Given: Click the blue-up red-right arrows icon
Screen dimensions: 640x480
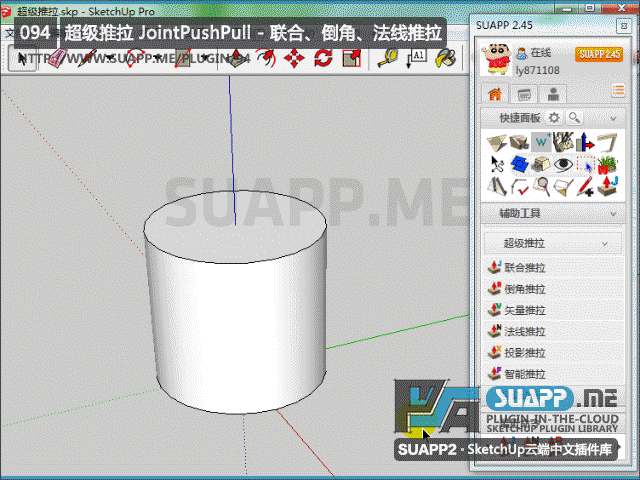Looking at the screenshot, I should [x=585, y=142].
